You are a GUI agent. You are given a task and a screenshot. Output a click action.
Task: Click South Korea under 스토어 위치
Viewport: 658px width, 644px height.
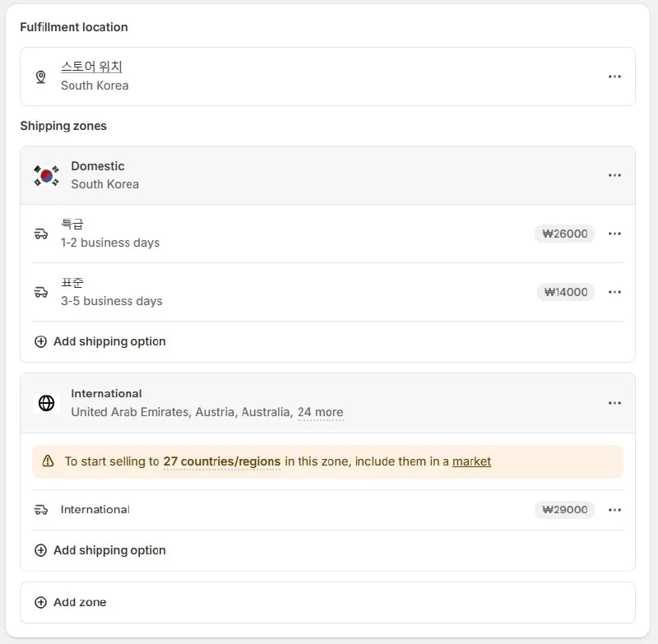(x=95, y=86)
